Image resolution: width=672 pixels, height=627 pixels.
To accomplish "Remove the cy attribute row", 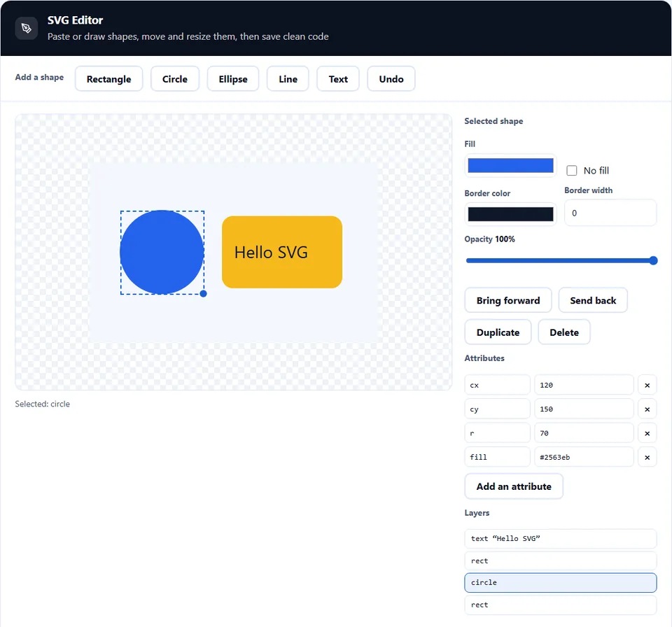I will pos(647,409).
